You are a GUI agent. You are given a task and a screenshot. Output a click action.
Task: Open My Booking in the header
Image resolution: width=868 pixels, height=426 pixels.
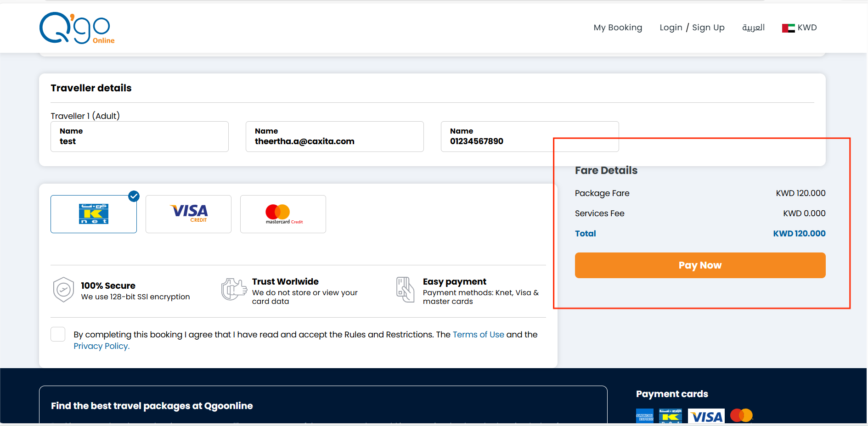pos(618,28)
